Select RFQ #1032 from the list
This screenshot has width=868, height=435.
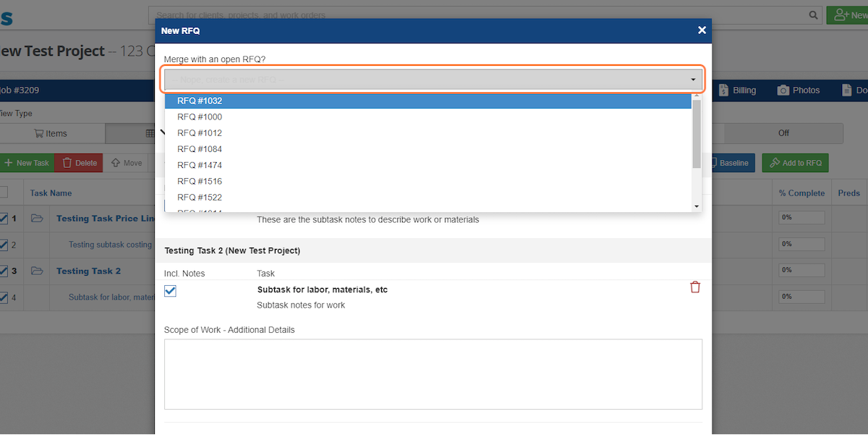200,101
